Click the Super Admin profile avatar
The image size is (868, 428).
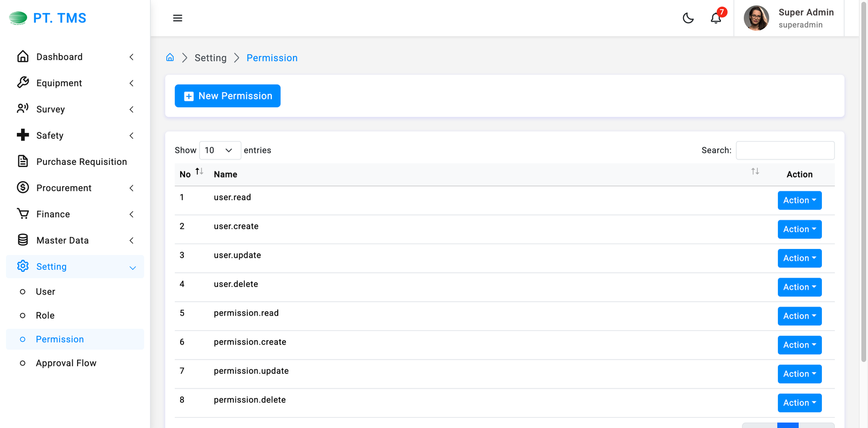(756, 18)
